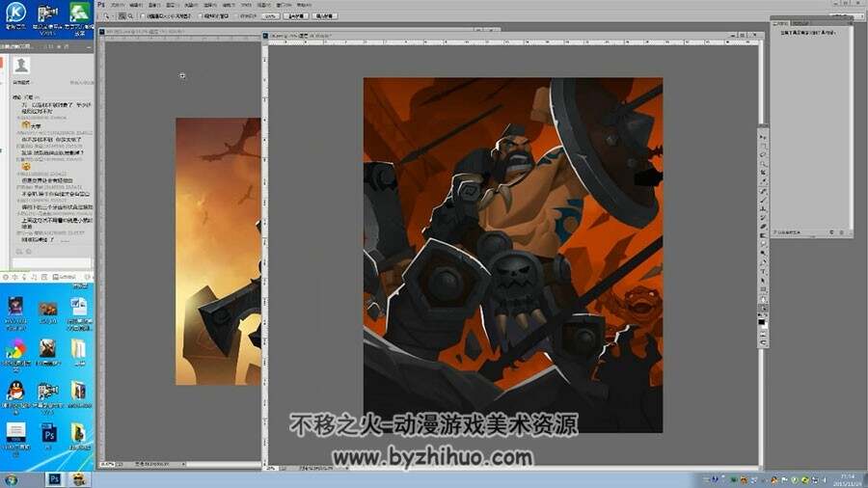
Task: Toggle the Scrubby Zoom checkbox
Action: click(236, 16)
